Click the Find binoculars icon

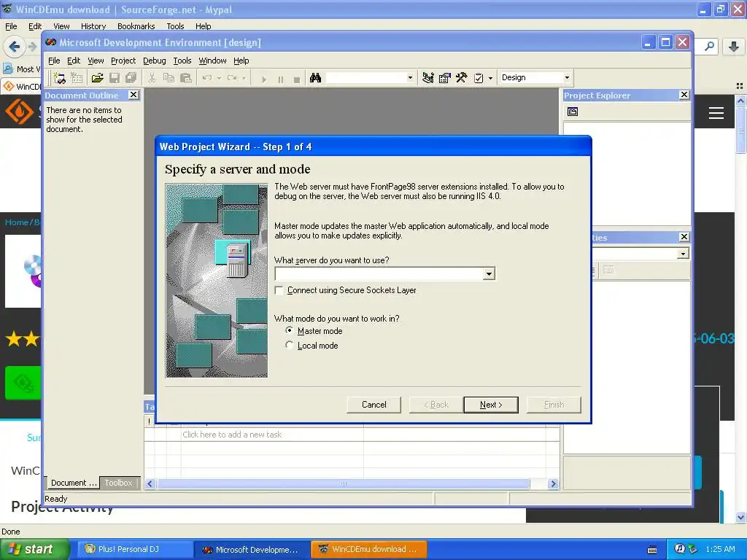point(315,77)
